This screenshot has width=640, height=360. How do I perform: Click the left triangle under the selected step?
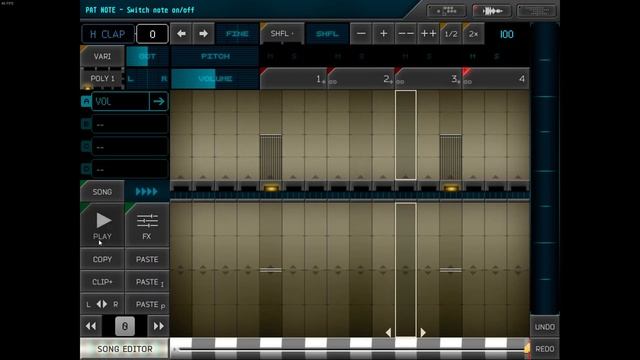pyautogui.click(x=388, y=333)
